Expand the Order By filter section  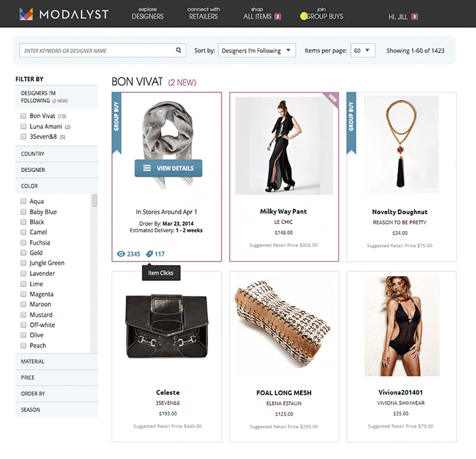[x=56, y=394]
